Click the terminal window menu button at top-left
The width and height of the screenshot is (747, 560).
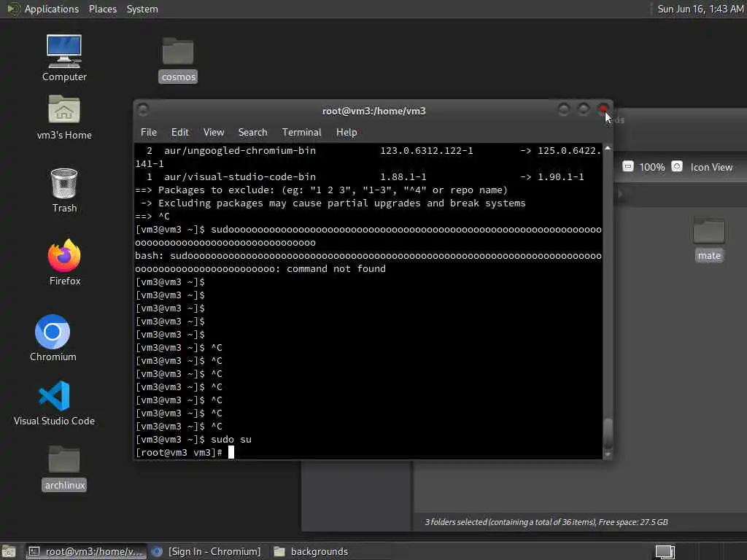[143, 110]
